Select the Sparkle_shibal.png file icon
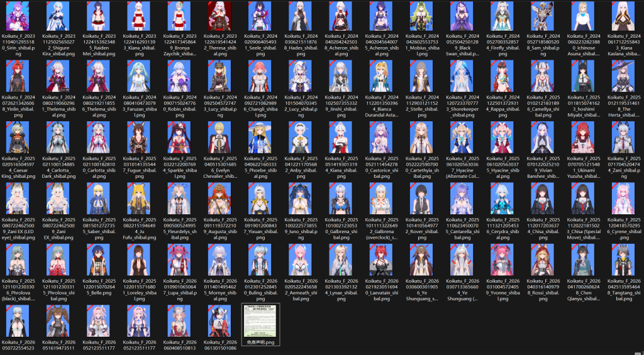Viewport: 644px width, 355px height. click(x=179, y=137)
